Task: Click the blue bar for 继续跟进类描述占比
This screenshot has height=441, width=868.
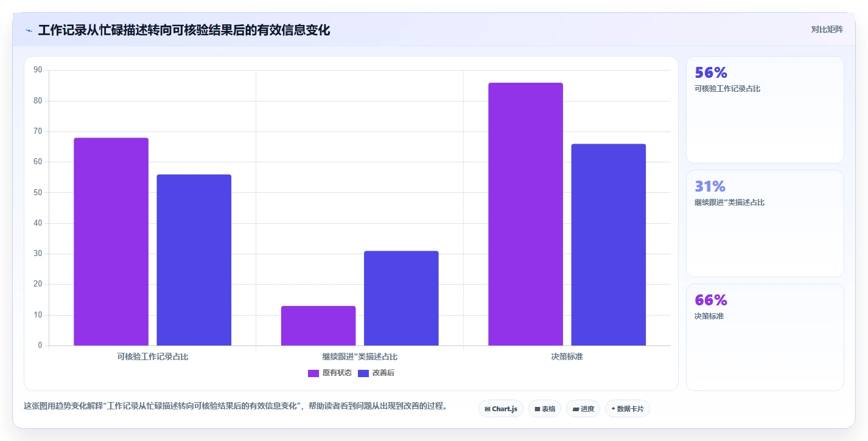Action: 401,298
